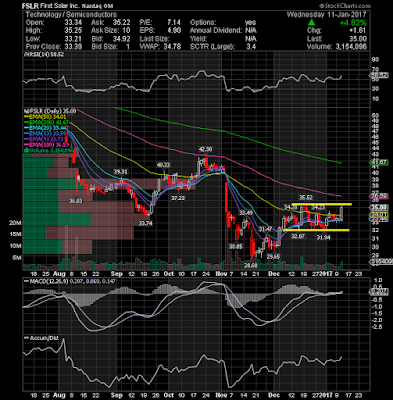Click the pink EMA(100) legend entry

46,145
